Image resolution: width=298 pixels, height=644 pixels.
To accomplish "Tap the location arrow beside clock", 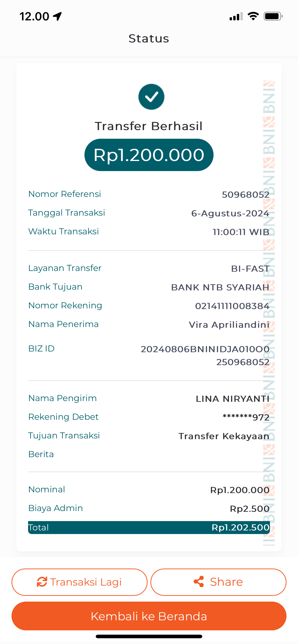I will tap(58, 17).
